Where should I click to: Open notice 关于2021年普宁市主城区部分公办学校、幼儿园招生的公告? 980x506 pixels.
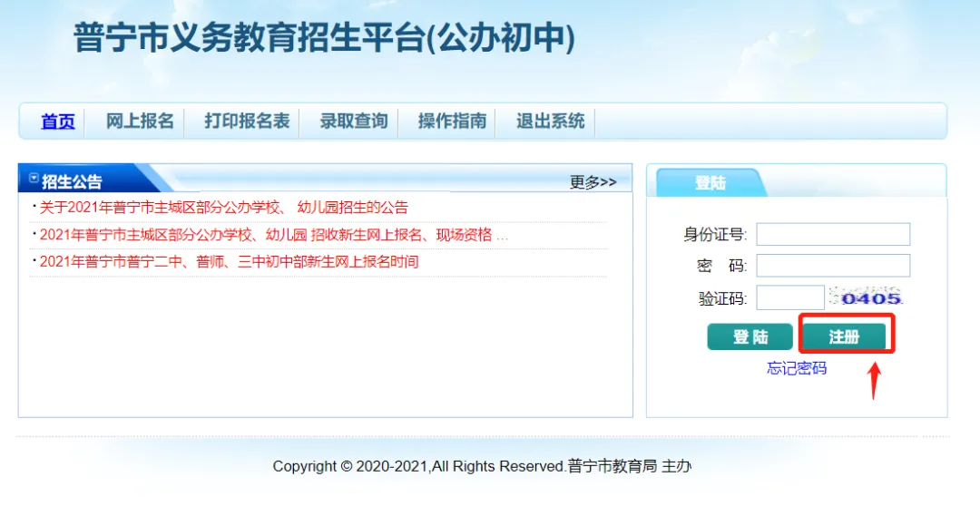pos(223,208)
